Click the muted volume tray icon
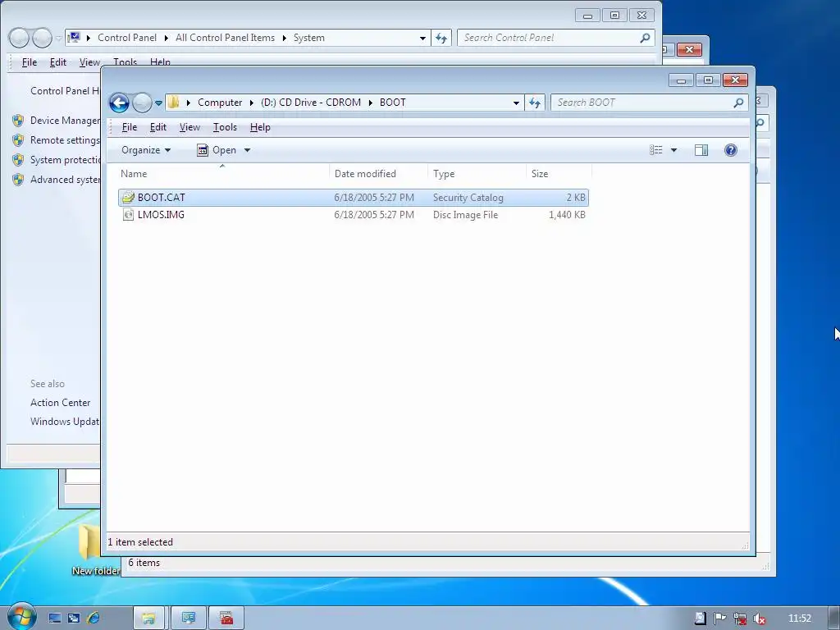This screenshot has width=840, height=630. pos(759,619)
